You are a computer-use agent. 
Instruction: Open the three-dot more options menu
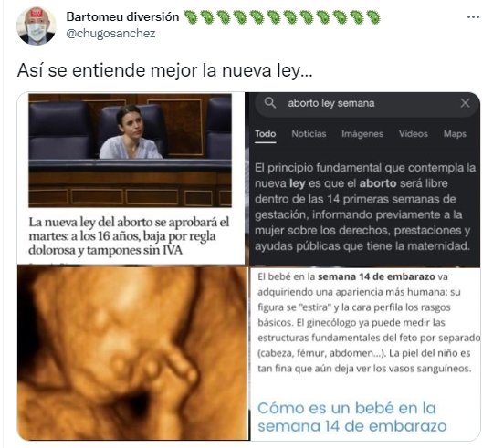pyautogui.click(x=473, y=16)
